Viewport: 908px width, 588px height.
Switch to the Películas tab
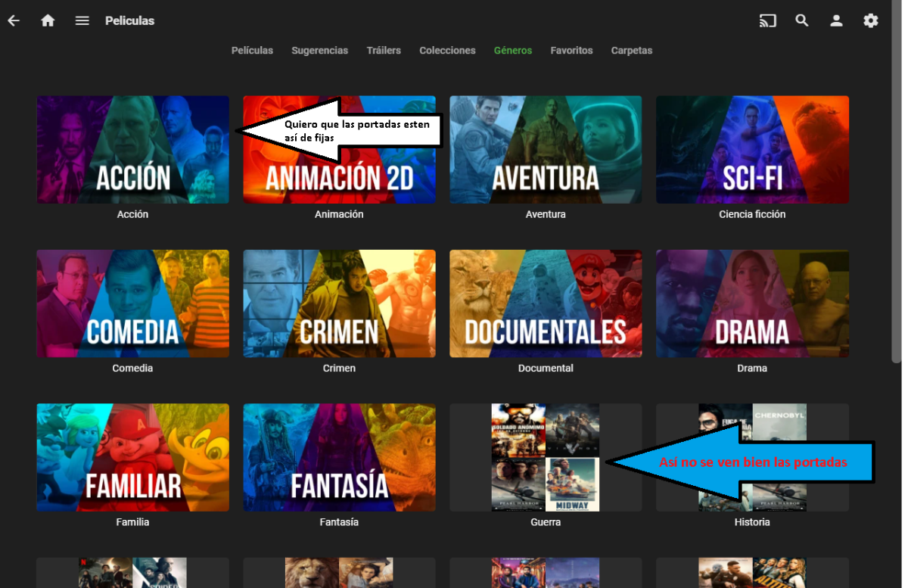pos(252,51)
